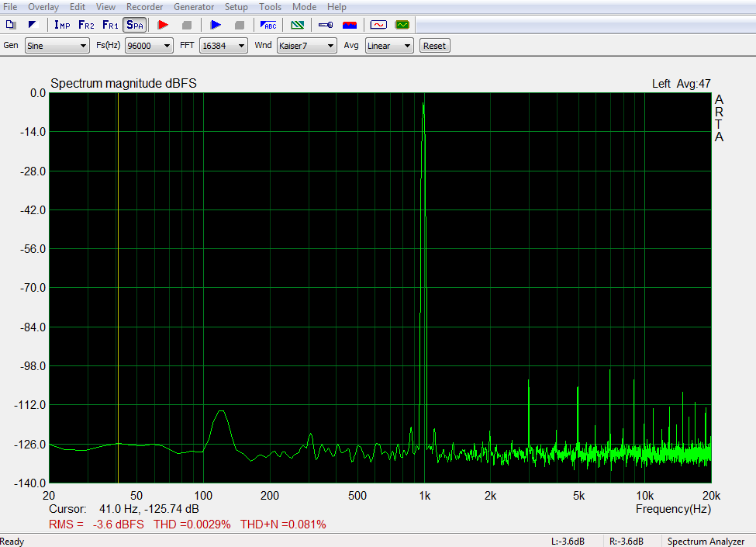Image resolution: width=756 pixels, height=547 pixels.
Task: Switch to FR2 dual channel mode
Action: click(86, 25)
